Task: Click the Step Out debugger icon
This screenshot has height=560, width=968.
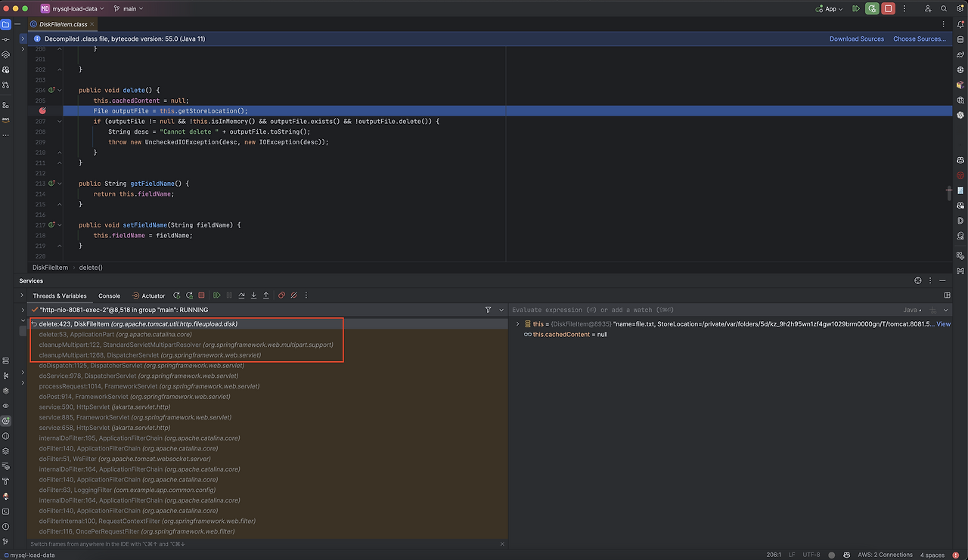Action: [266, 295]
